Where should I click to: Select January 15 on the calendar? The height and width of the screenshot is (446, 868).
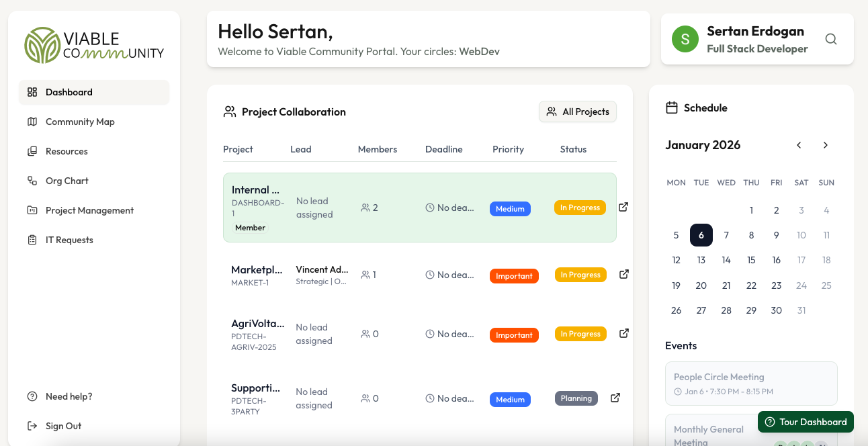click(751, 260)
